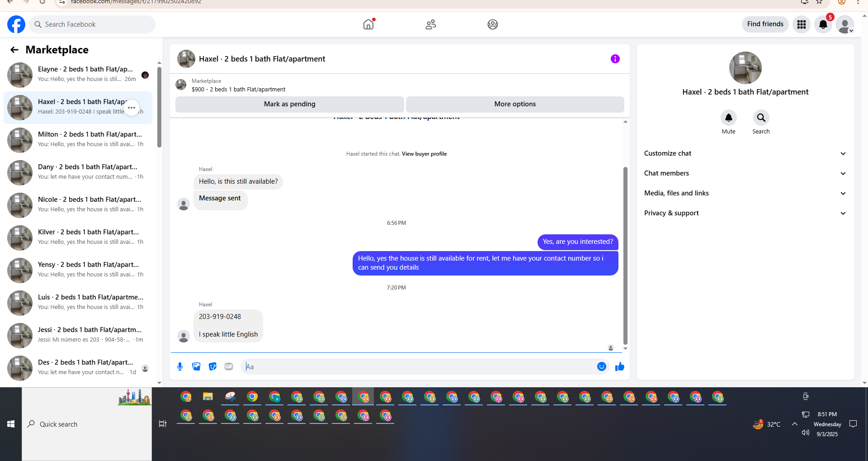Open Yensy conversation in the list
The height and width of the screenshot is (461, 868).
coord(78,271)
